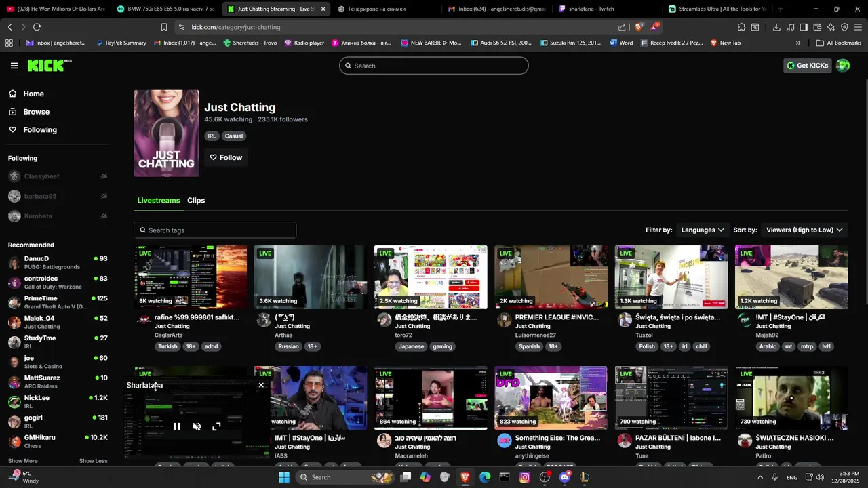This screenshot has width=868, height=488.
Task: Expand hidden bookmarks chevron
Action: pyautogui.click(x=798, y=43)
